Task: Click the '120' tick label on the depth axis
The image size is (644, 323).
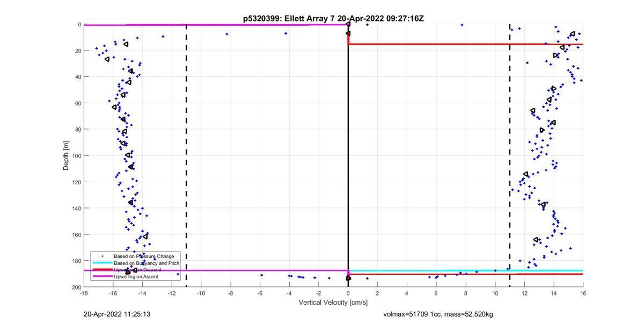Action: pos(76,182)
